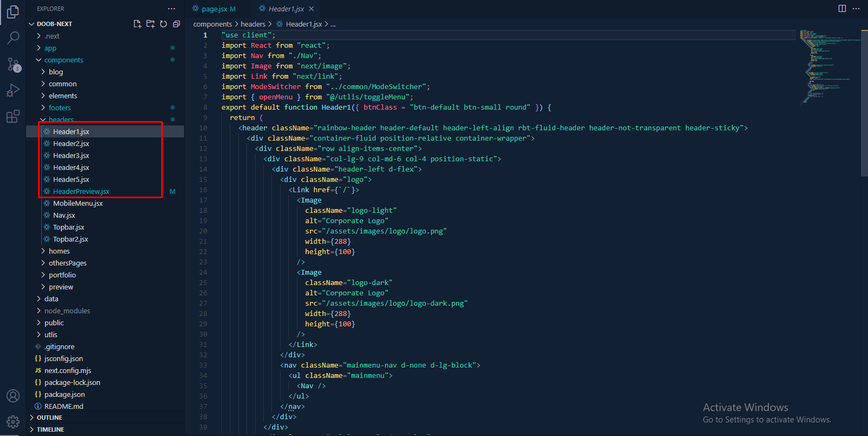Open Header2.jsx file
This screenshot has height=436, width=868.
[x=105, y=143]
